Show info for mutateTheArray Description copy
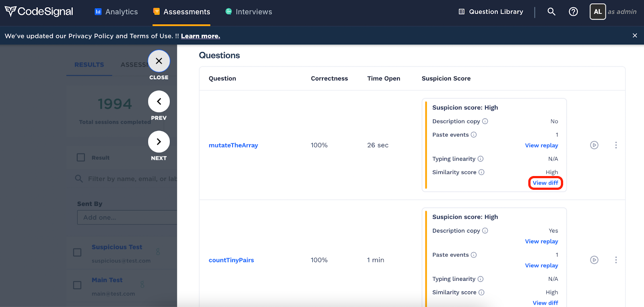Viewport: 644px width, 307px height. tap(485, 121)
